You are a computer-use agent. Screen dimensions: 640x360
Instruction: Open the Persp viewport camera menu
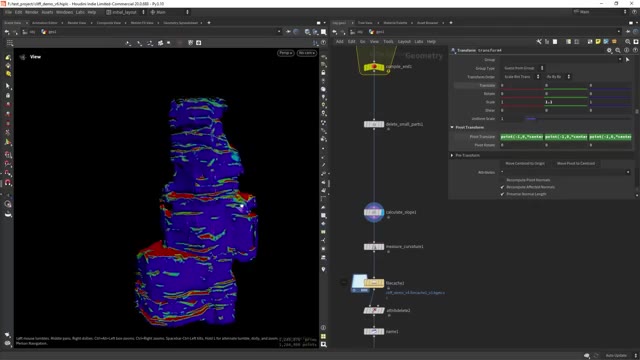tap(286, 53)
